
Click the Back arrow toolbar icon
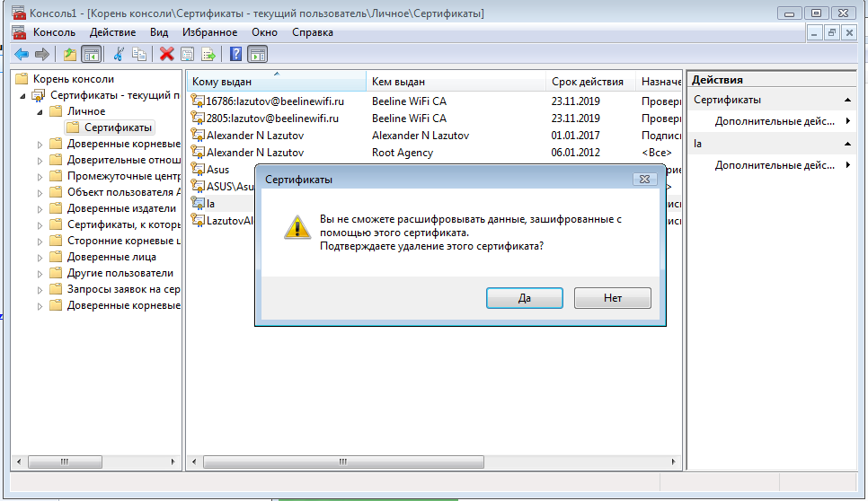click(22, 54)
